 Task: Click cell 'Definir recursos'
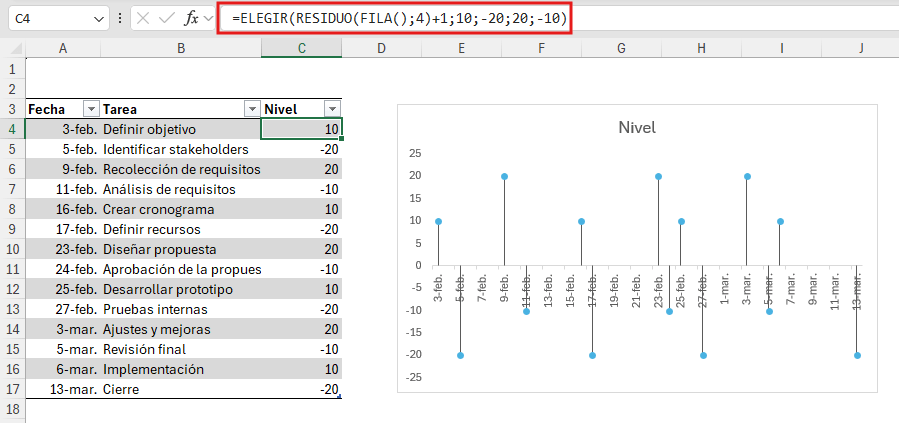coord(181,229)
